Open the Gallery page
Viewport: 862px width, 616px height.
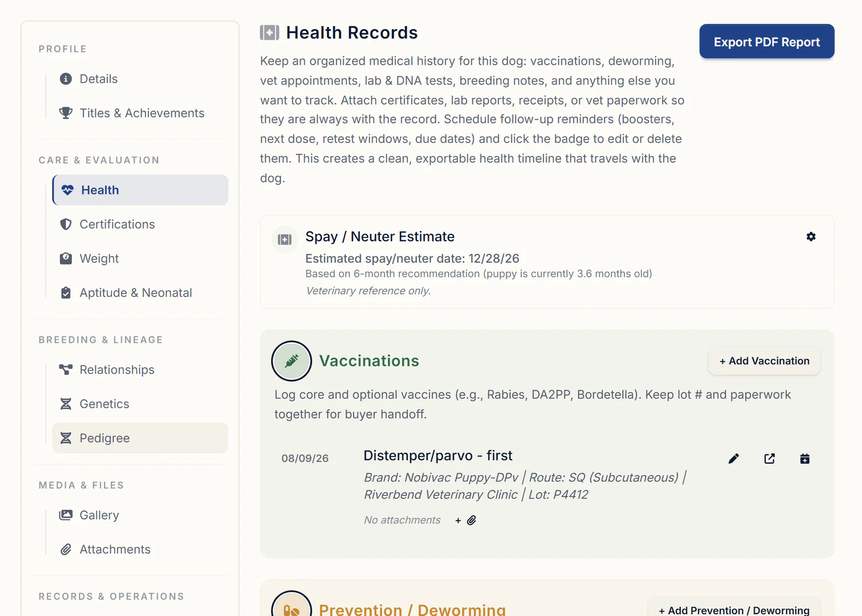click(140, 515)
